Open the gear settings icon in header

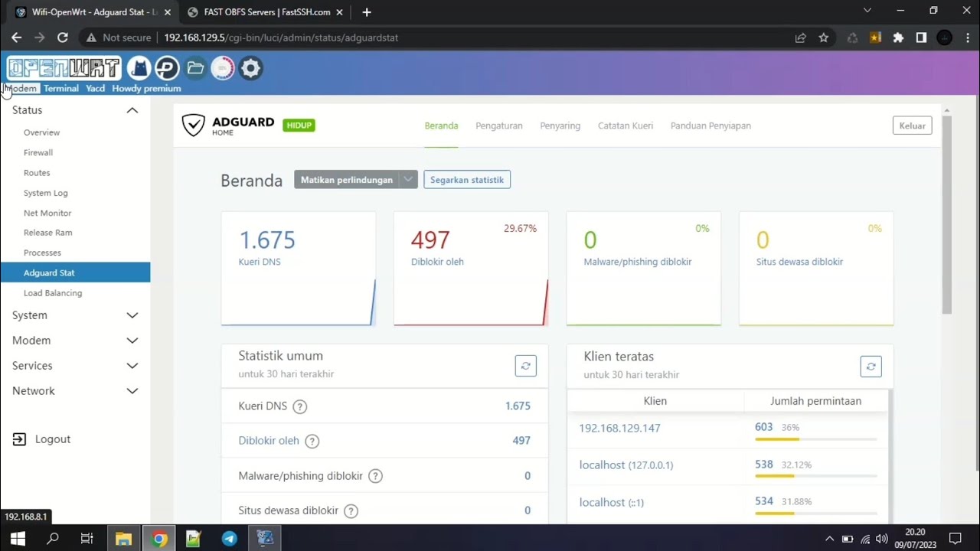[250, 68]
